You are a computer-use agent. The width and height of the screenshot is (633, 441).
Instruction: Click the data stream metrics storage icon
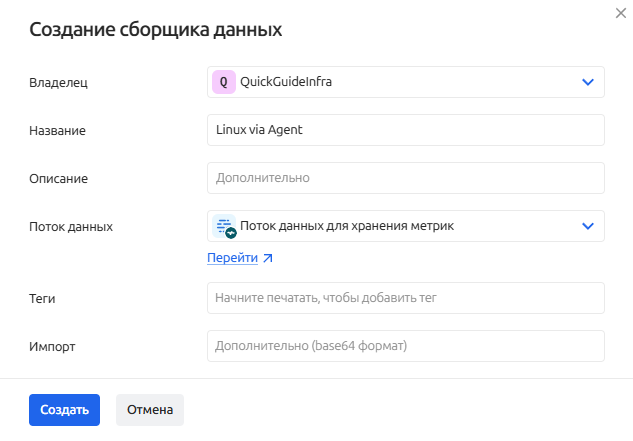point(225,227)
